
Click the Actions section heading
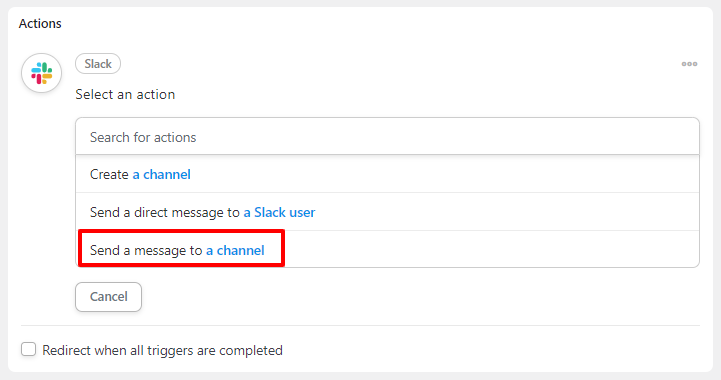(40, 23)
